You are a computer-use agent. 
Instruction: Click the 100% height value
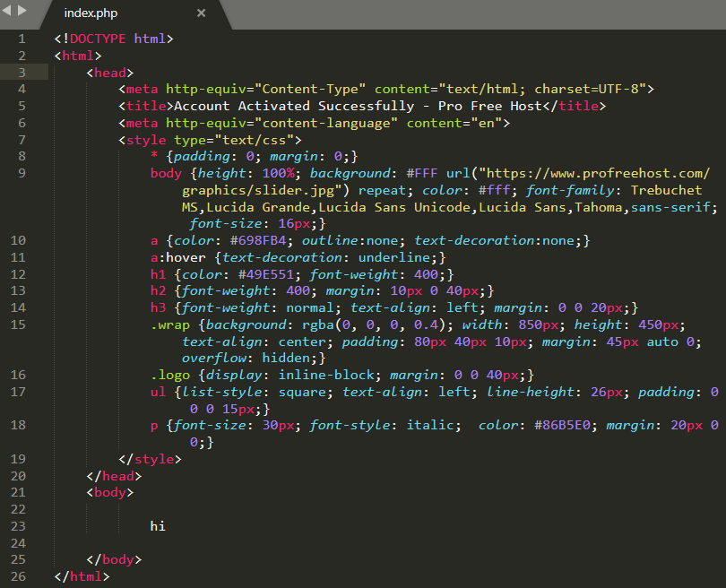[278, 173]
